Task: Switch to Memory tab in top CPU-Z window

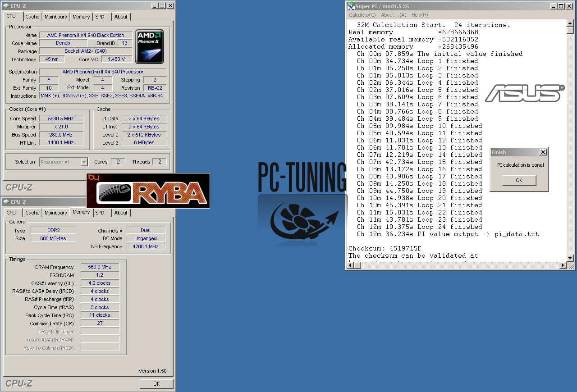Action: click(x=81, y=17)
